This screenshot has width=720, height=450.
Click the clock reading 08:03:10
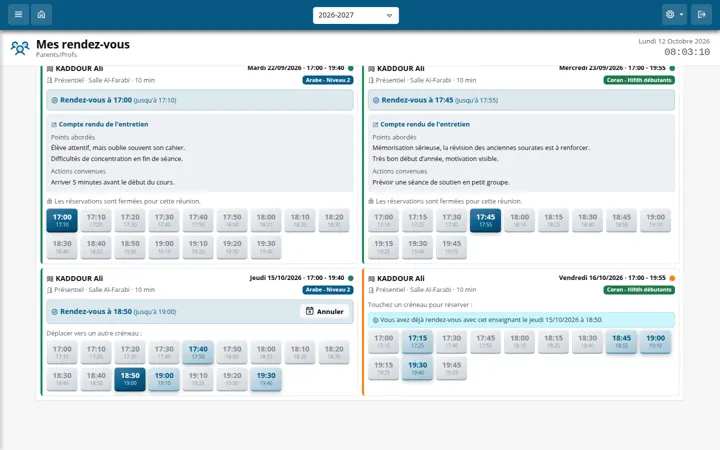tap(687, 52)
